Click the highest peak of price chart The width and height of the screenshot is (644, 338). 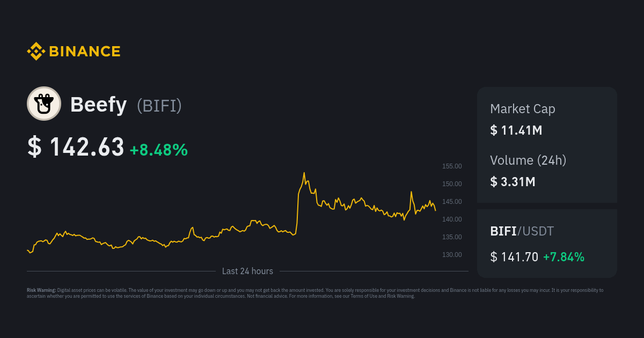[304, 173]
